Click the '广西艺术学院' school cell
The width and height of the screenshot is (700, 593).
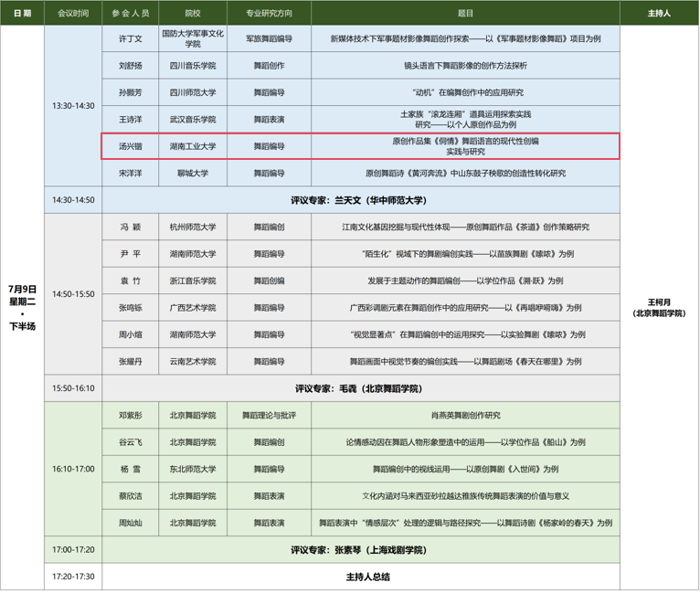(x=193, y=307)
